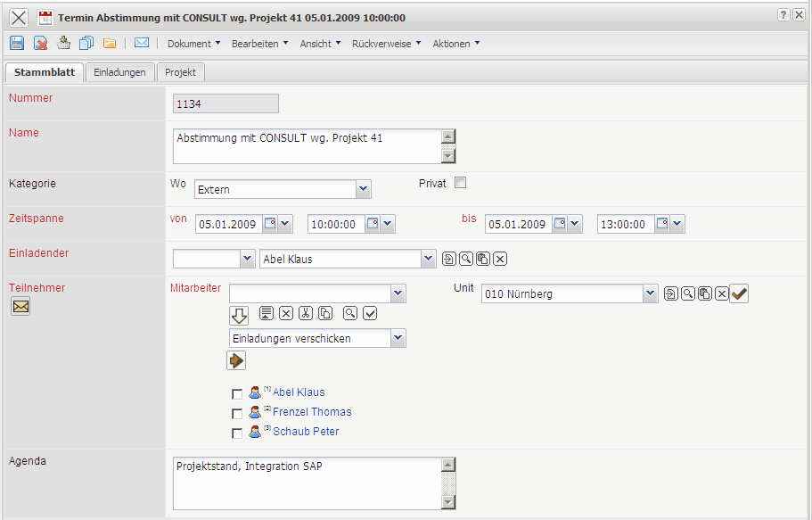Switch to the Projekt tab

[180, 72]
